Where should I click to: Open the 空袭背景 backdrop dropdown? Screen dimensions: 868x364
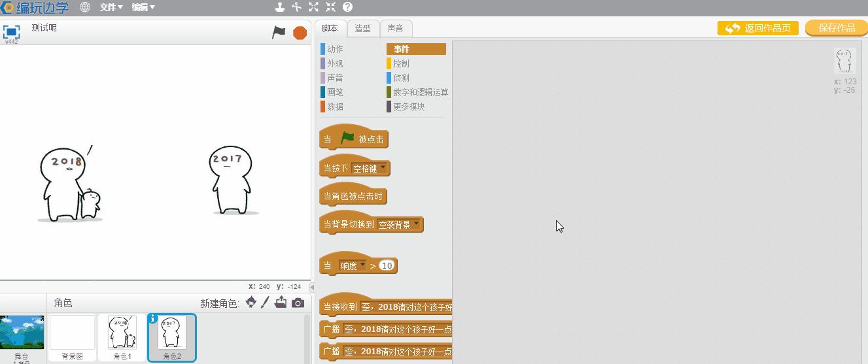coord(399,225)
